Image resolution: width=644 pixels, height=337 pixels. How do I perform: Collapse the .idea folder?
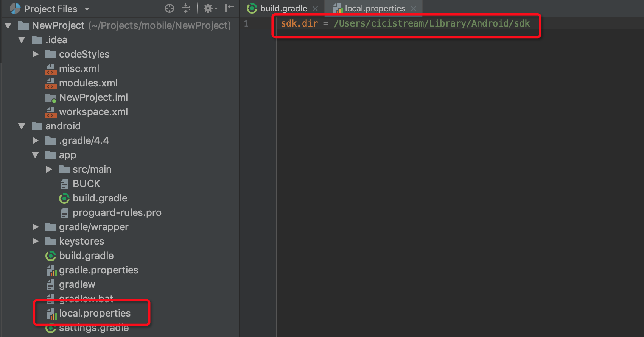point(22,40)
